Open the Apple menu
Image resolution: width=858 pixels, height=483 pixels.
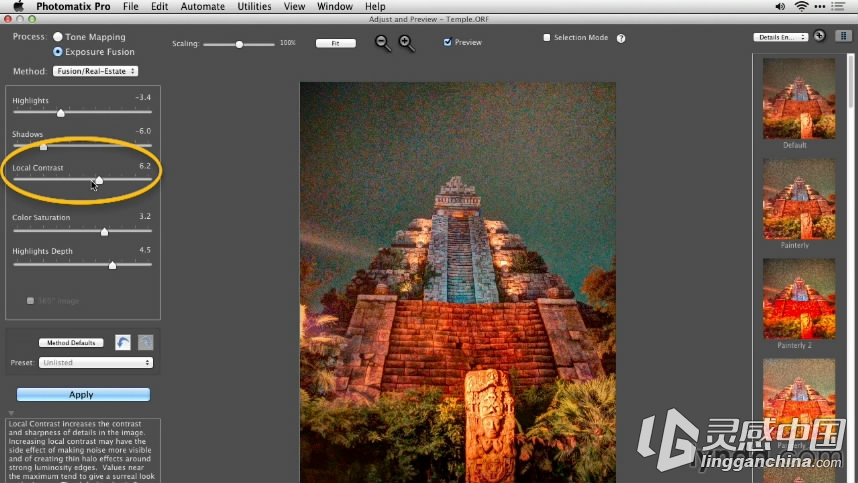click(19, 6)
